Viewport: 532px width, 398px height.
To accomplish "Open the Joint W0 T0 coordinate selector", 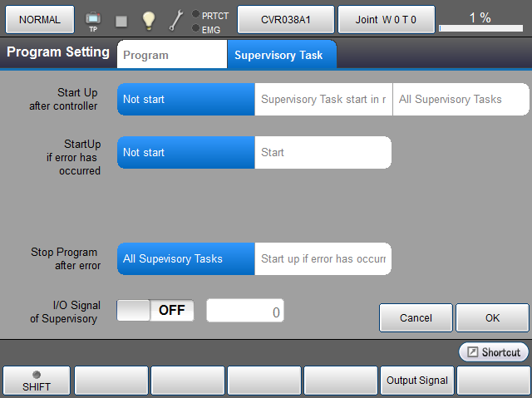I will click(386, 19).
